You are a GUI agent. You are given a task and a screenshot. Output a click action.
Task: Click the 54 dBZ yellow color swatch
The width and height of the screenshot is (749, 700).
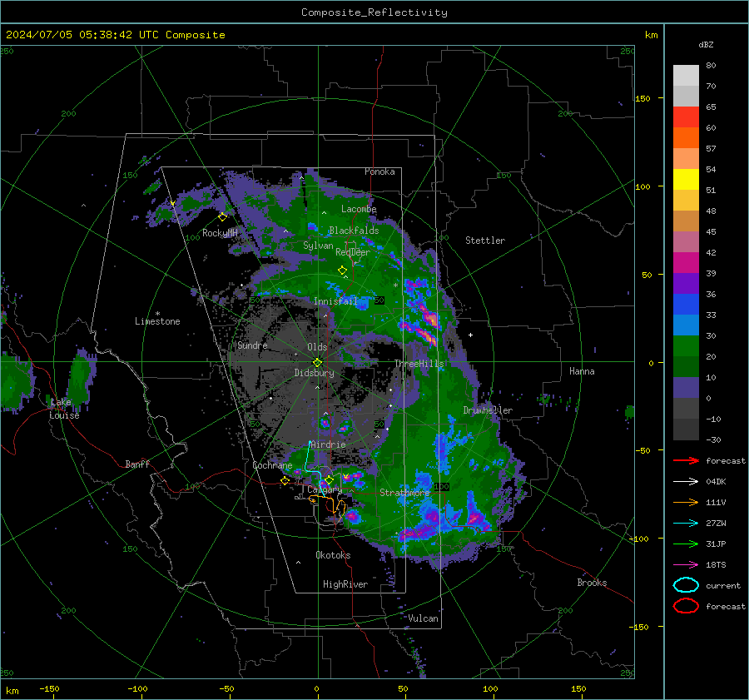tap(686, 179)
